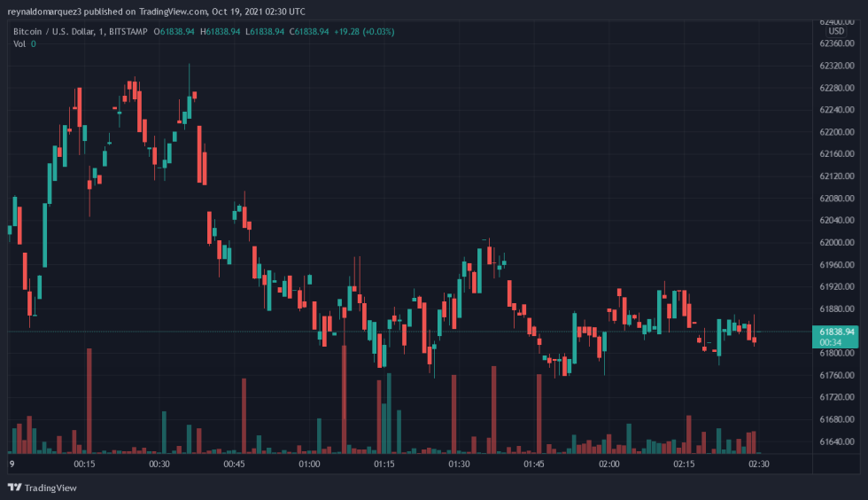Screen dimensions: 868x500
Task: Click the Vol indicator label
Action: [19, 43]
